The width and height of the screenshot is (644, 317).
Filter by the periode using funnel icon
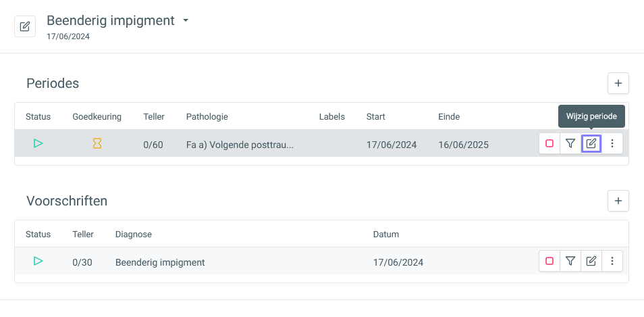(x=570, y=143)
